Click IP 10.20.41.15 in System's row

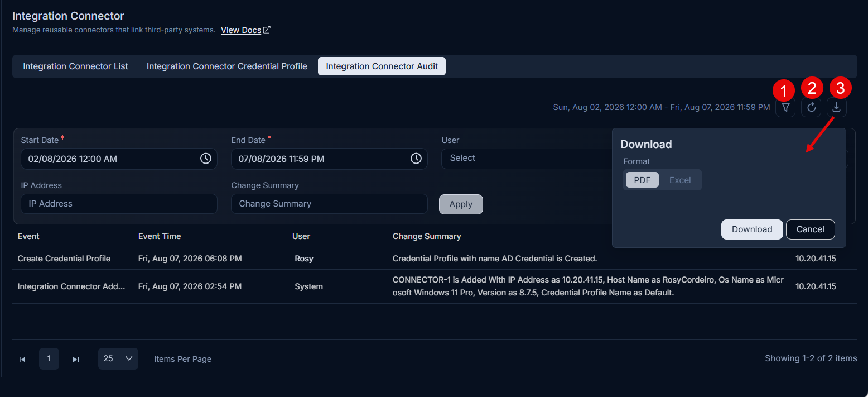(x=816, y=286)
